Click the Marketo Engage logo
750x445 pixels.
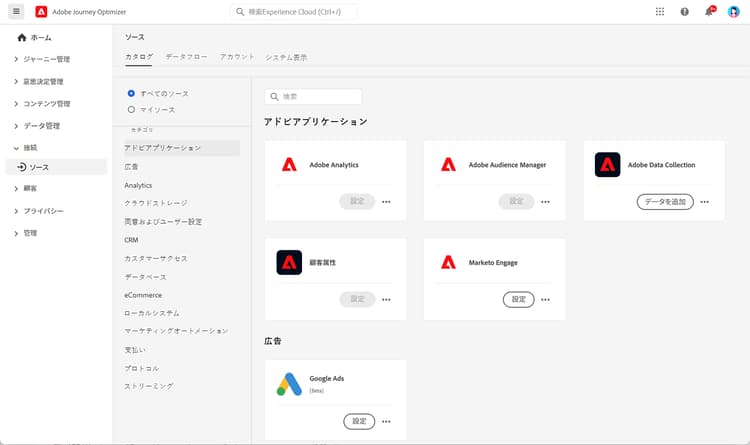pyautogui.click(x=448, y=262)
